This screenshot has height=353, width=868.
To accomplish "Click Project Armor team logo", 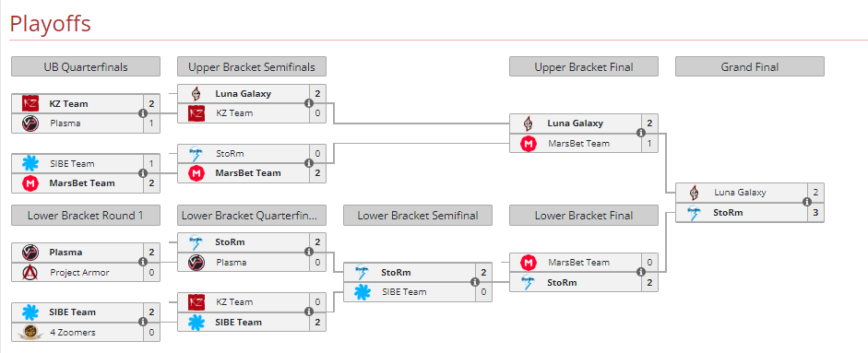I will click(x=30, y=272).
